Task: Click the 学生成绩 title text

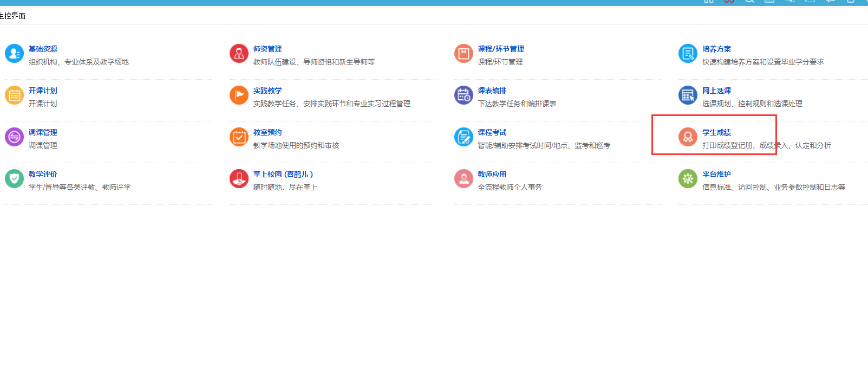Action: coord(716,132)
